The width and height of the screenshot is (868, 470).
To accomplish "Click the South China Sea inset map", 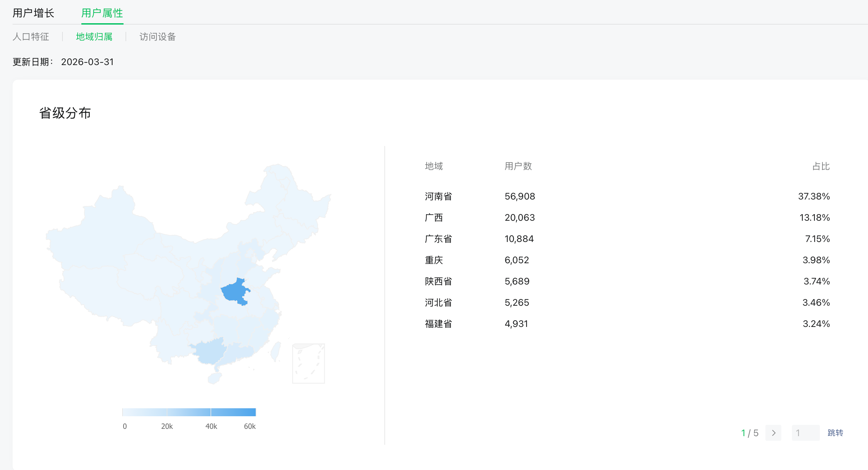I will click(x=308, y=363).
